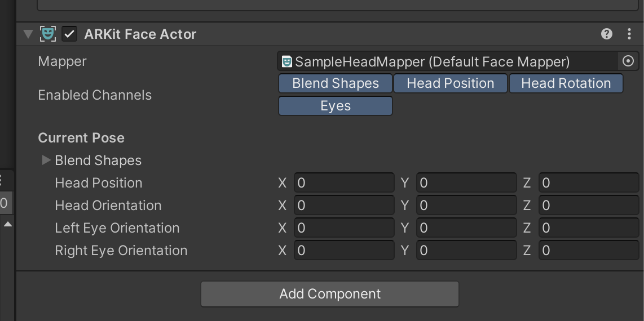This screenshot has height=321, width=644.
Task: Toggle the Head Rotation channel
Action: pyautogui.click(x=566, y=83)
